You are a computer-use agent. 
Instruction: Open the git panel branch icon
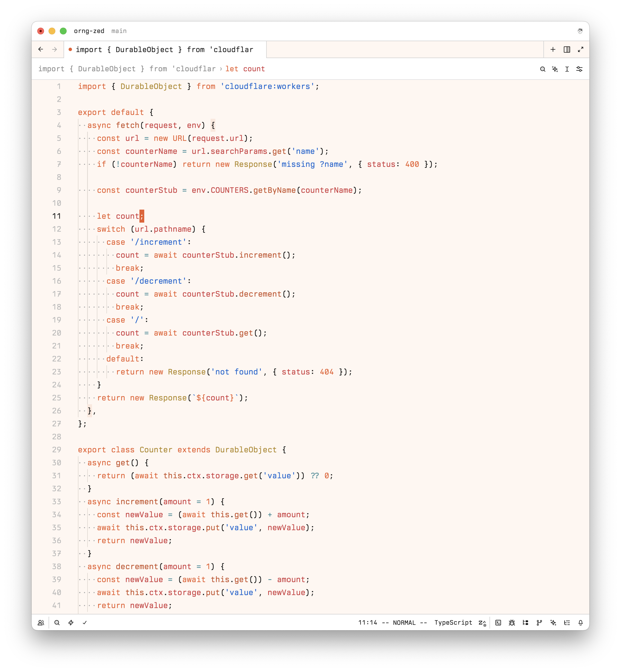(539, 623)
